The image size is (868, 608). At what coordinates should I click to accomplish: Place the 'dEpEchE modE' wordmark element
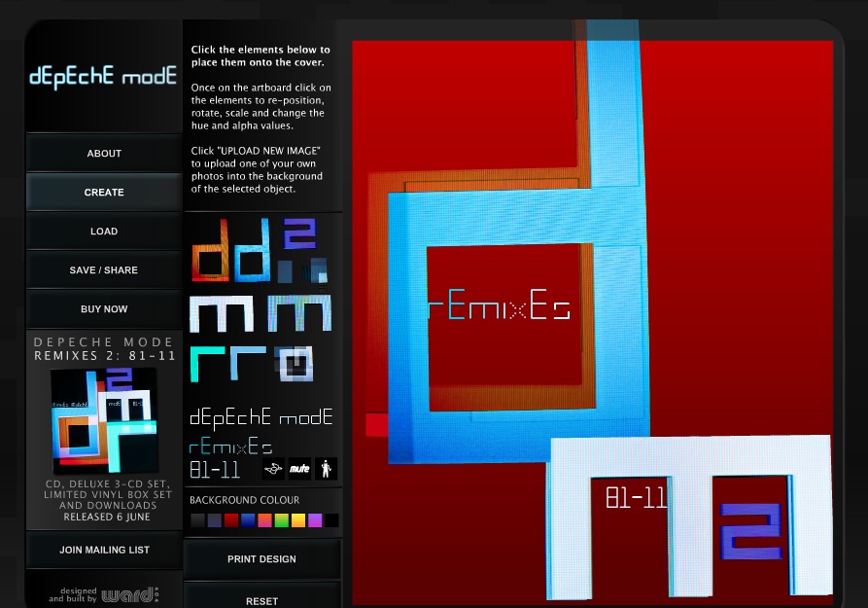[x=261, y=418]
